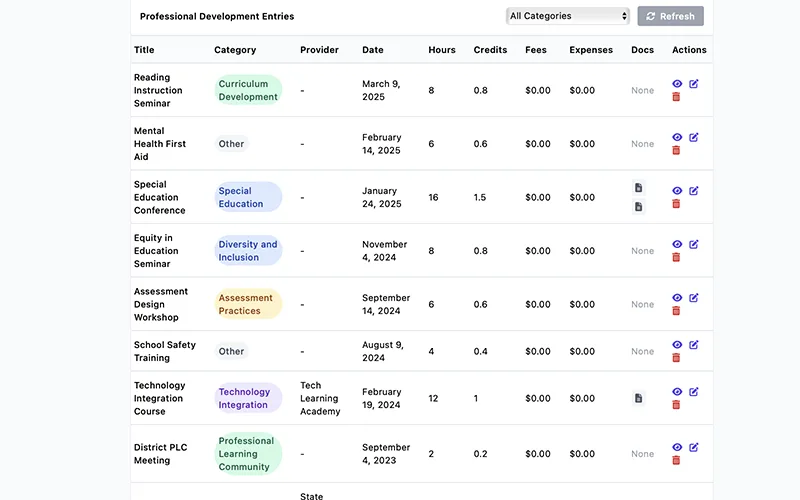800x500 pixels.
Task: Click the Curriculum Development category badge
Action: [x=248, y=90]
